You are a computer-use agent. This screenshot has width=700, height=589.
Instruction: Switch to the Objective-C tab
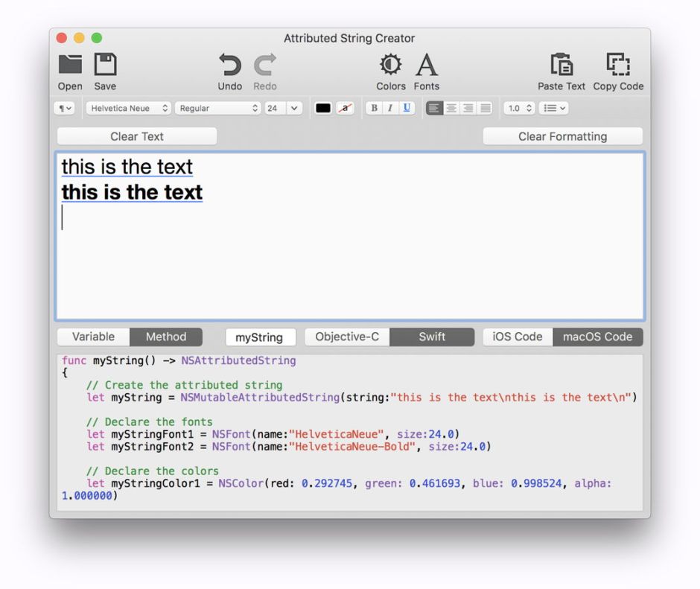coord(347,337)
